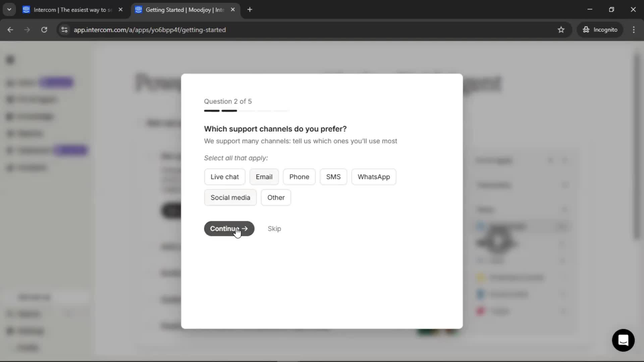Click the 'Which support channels do you prefer?' heading

275,129
